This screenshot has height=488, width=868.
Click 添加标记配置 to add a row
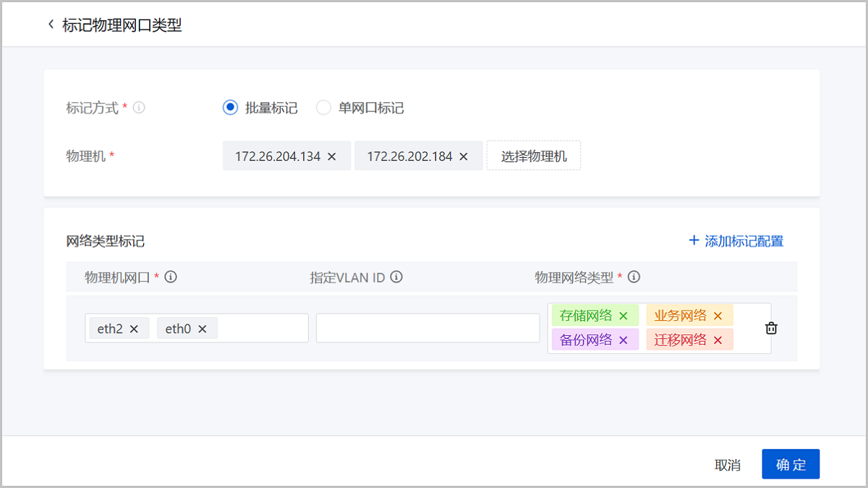pos(736,241)
